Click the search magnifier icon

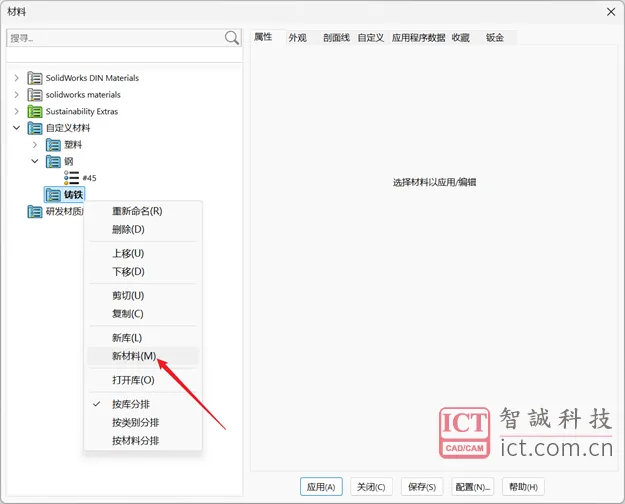pyautogui.click(x=232, y=38)
